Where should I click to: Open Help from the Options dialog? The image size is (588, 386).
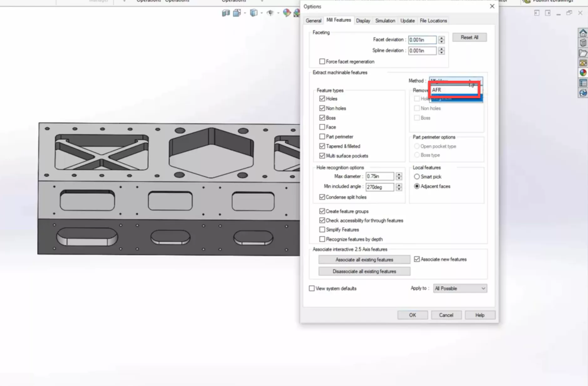[480, 315]
